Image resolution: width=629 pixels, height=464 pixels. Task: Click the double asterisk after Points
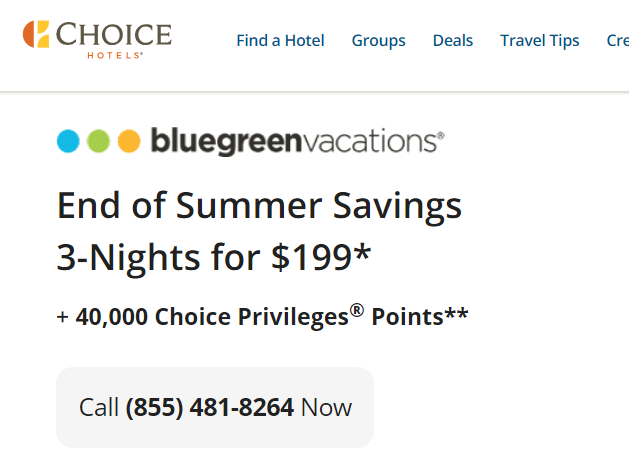pos(456,313)
